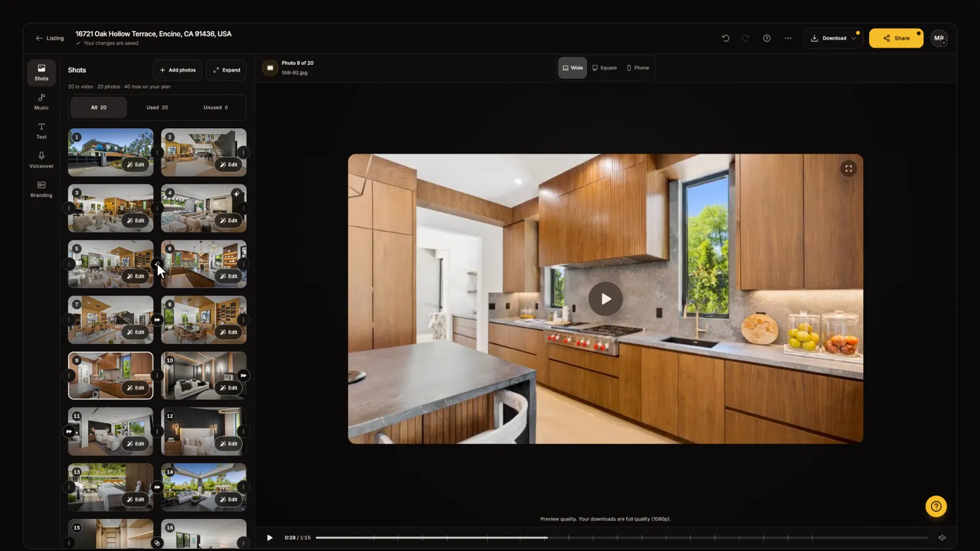Mute the preview using the speaker icon

click(x=942, y=538)
